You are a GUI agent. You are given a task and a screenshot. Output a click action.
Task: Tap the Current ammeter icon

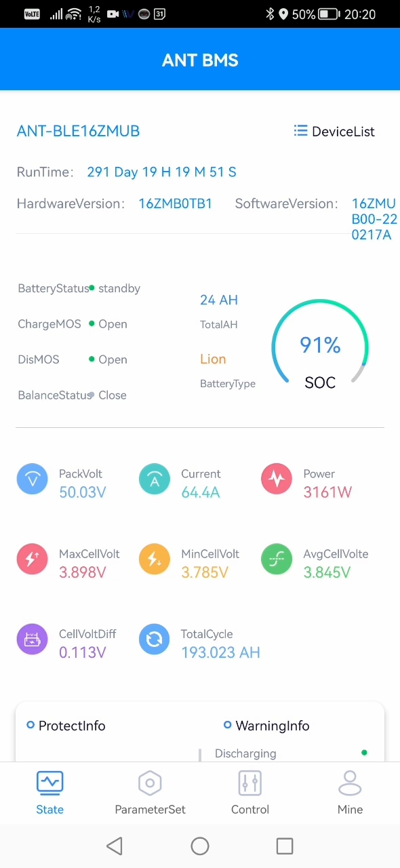click(x=155, y=479)
